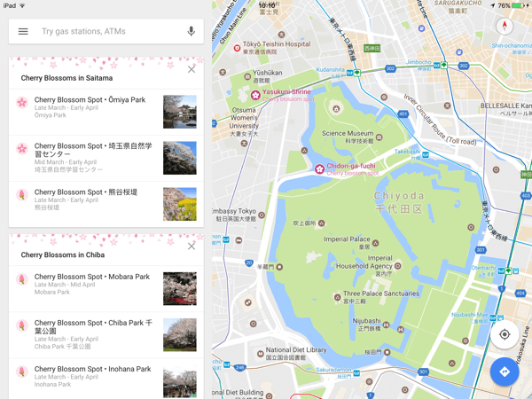Tap the Yūshūkan museum map marker
Image resolution: width=532 pixels, height=399 pixels.
[247, 76]
